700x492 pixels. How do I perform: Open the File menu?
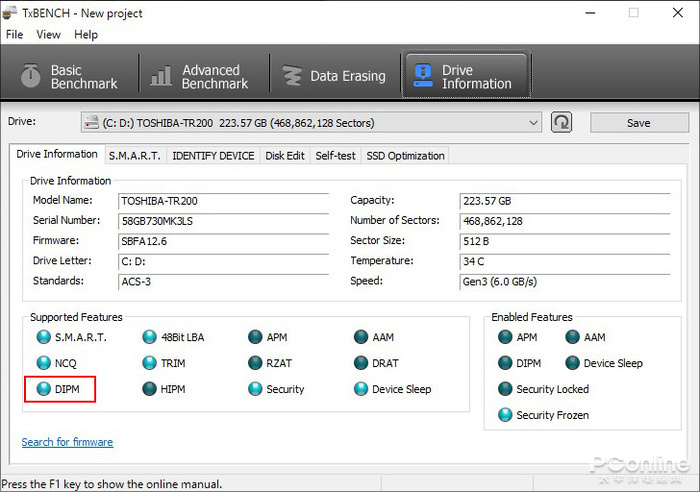[x=14, y=34]
